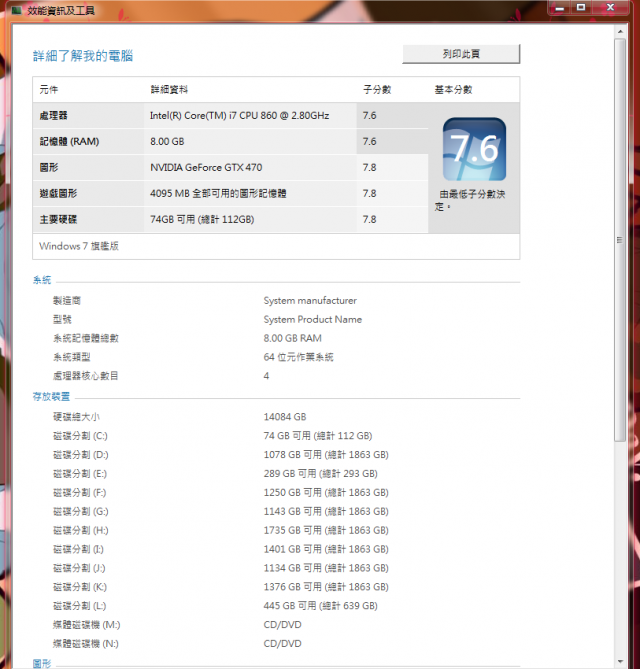This screenshot has width=640, height=670.
Task: Close the 效能資訊及工具 window
Action: tap(610, 8)
